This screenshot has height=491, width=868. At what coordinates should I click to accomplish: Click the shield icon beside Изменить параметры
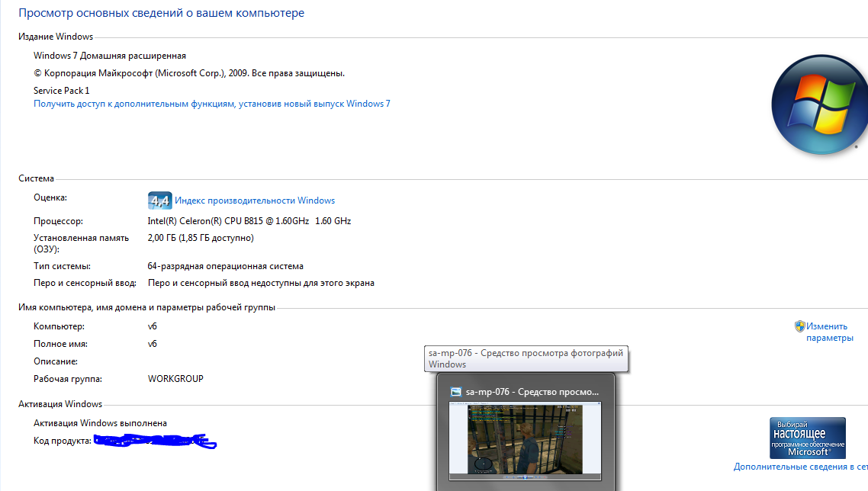tap(800, 326)
